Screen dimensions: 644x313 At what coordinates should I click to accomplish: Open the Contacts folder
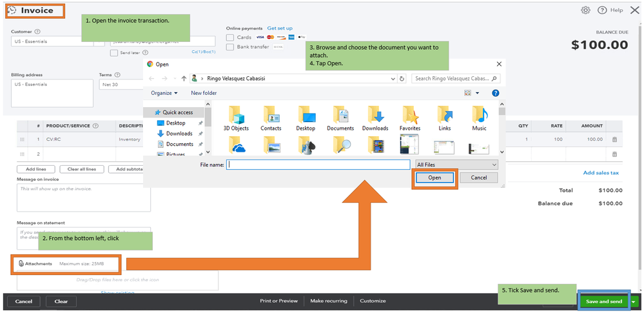pos(271,119)
